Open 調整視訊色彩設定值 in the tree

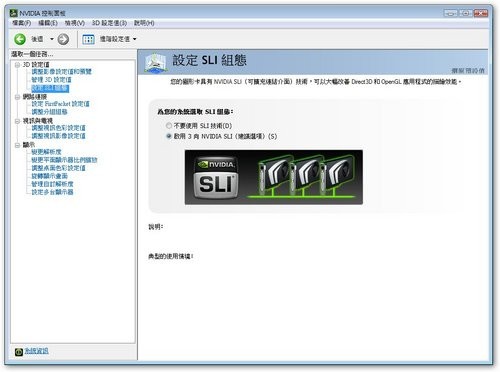[x=58, y=128]
